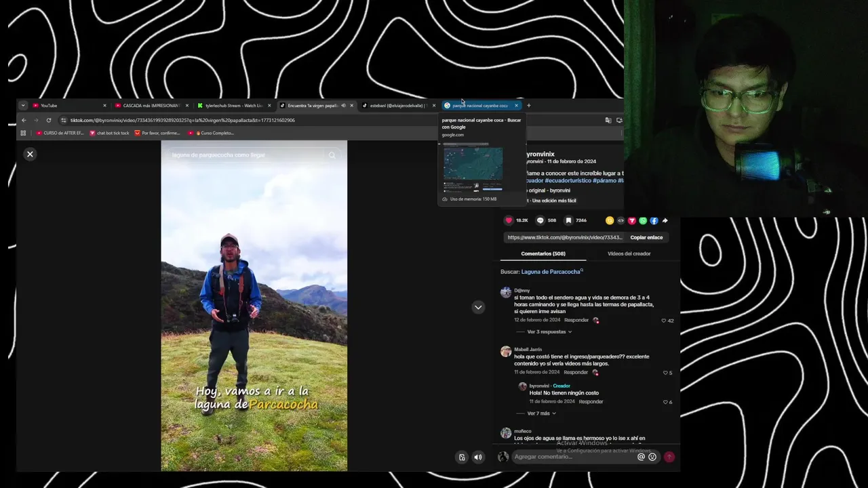Post comment with the red send button
This screenshot has height=488, width=868.
[x=669, y=457]
